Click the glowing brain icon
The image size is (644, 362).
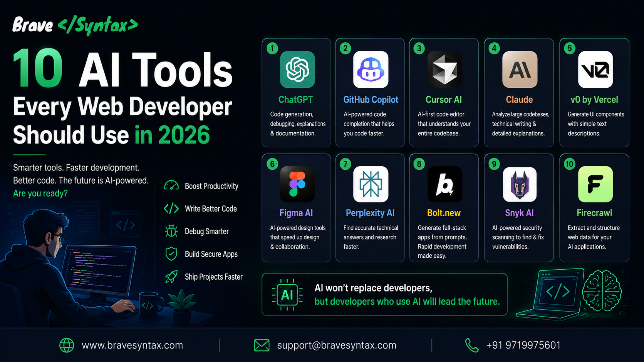[x=602, y=291]
